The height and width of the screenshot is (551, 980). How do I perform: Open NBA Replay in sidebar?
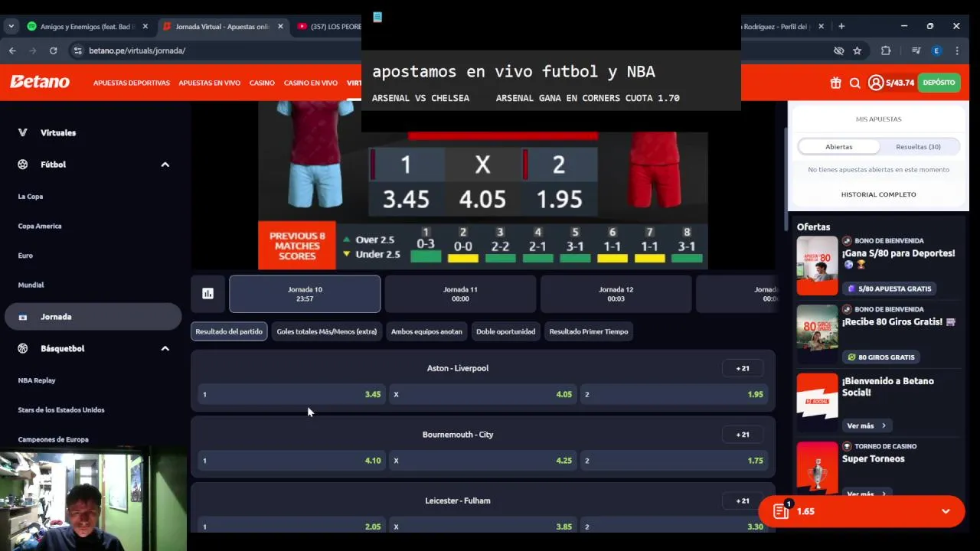(x=37, y=380)
